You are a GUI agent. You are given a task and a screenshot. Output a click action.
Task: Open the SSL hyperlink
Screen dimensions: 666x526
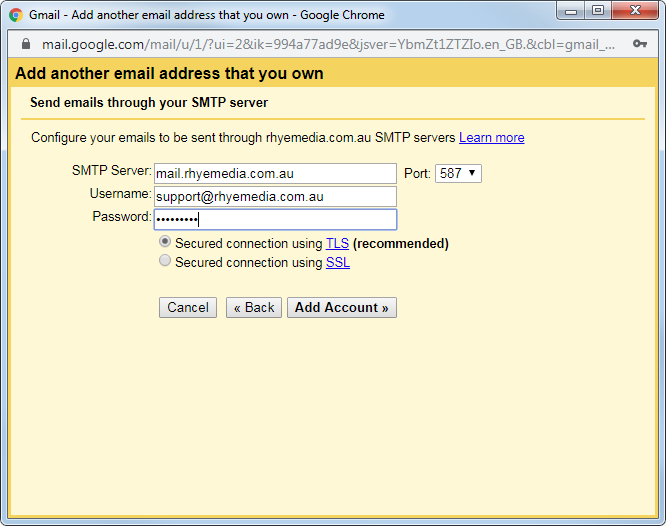(338, 263)
